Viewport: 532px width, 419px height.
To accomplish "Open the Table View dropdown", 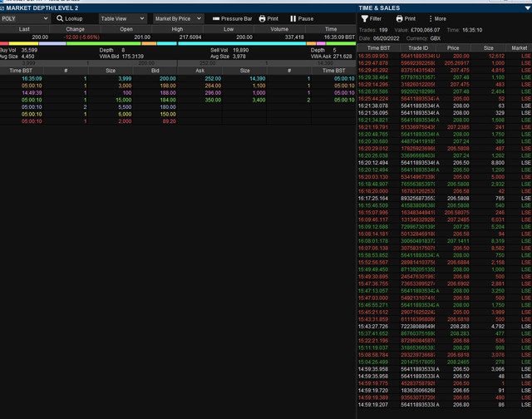I will click(x=122, y=18).
